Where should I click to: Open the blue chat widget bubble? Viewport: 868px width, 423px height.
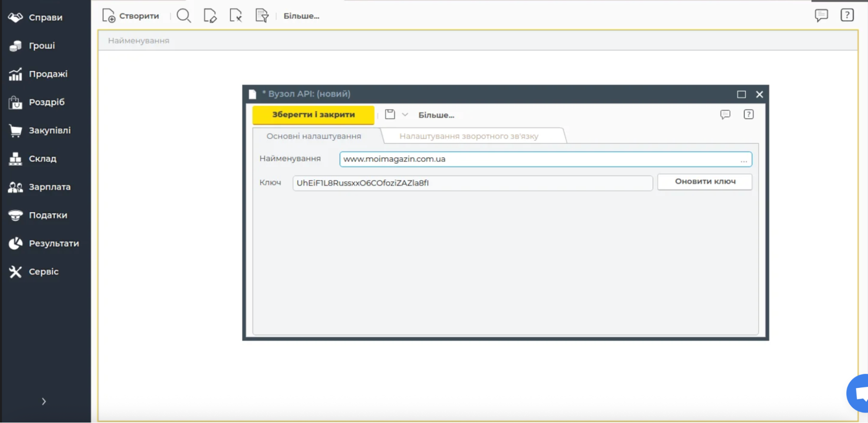[x=859, y=393]
